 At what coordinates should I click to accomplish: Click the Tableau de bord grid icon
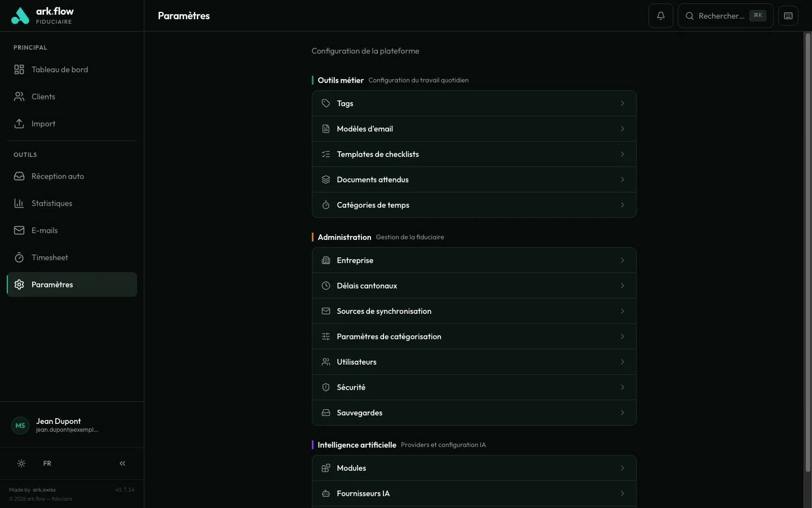[x=19, y=69]
